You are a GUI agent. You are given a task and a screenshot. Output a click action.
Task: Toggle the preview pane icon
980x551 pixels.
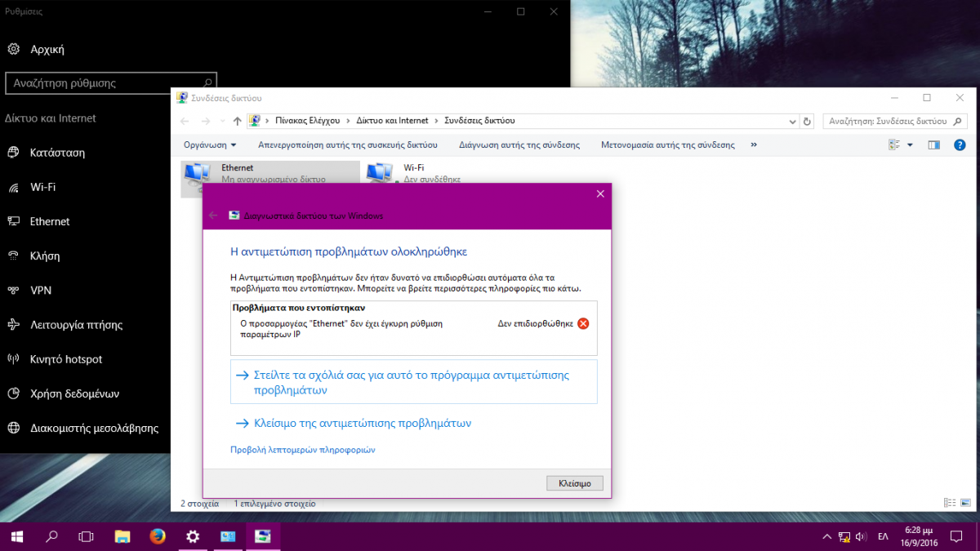(934, 144)
